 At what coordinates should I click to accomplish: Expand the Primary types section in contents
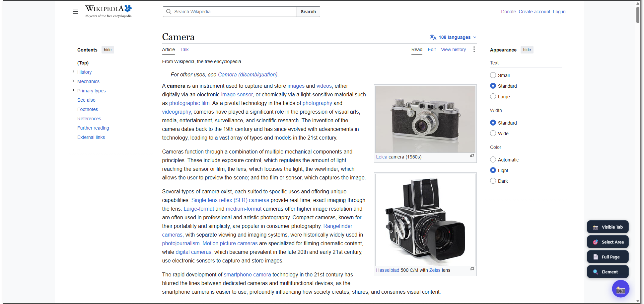click(73, 90)
